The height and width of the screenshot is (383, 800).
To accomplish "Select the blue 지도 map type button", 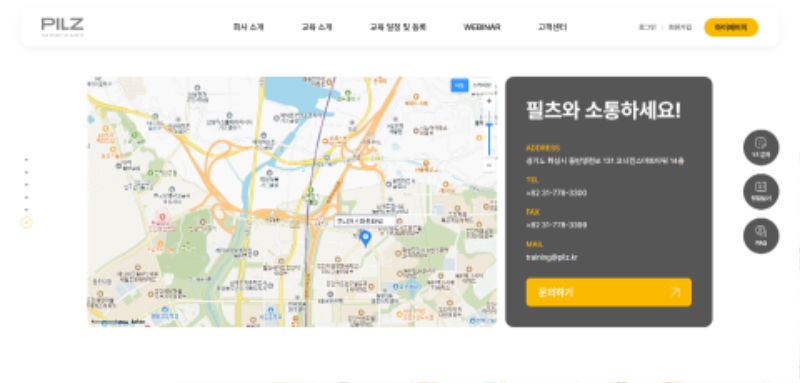I will (x=459, y=86).
